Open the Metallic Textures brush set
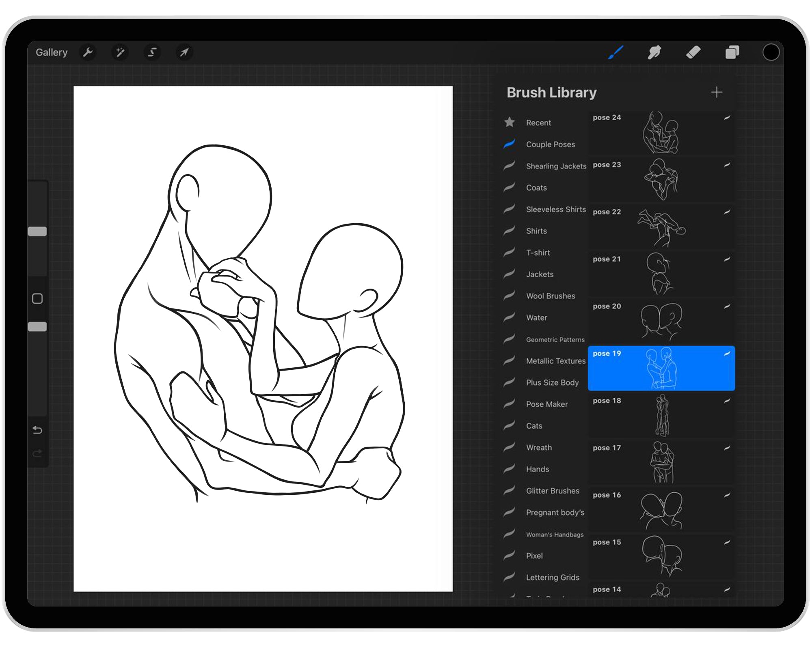Viewport: 812px width, 645px height. click(555, 361)
